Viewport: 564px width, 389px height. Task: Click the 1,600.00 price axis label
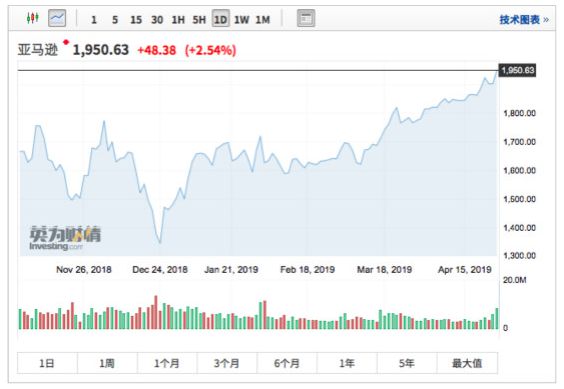tap(519, 171)
